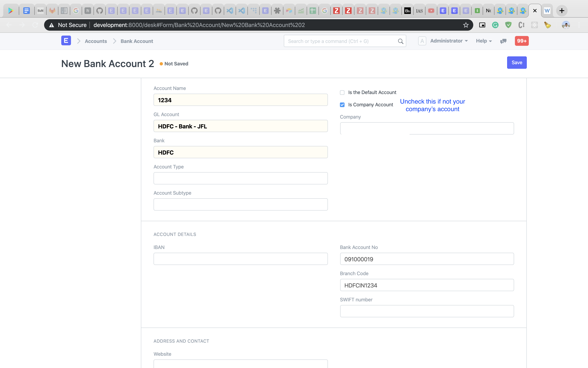Go back to previous page
This screenshot has height=368, width=588.
(x=9, y=25)
